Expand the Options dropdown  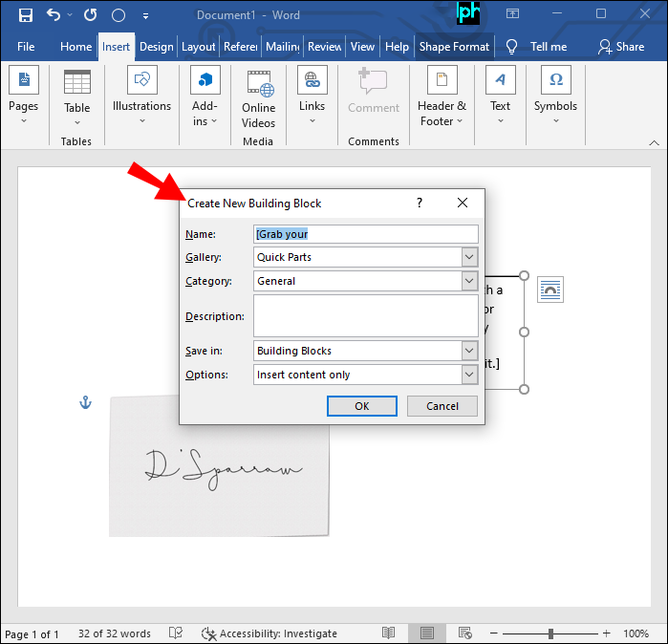(468, 375)
